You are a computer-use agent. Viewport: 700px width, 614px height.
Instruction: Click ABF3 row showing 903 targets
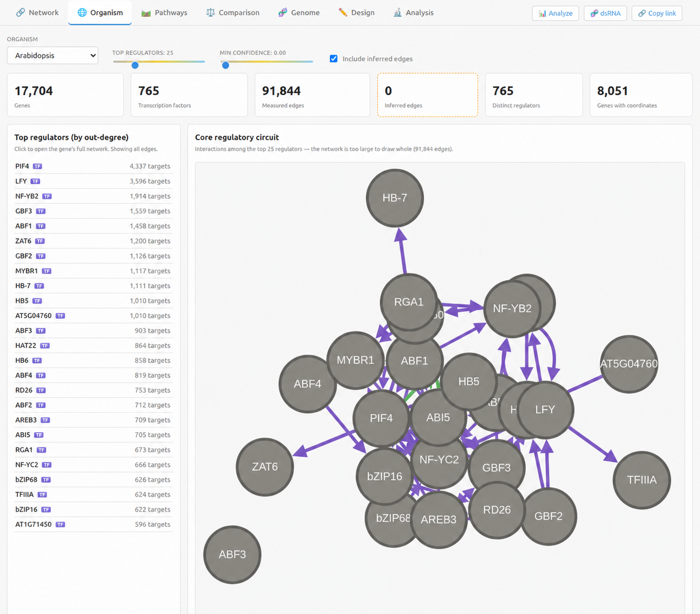[x=93, y=331]
